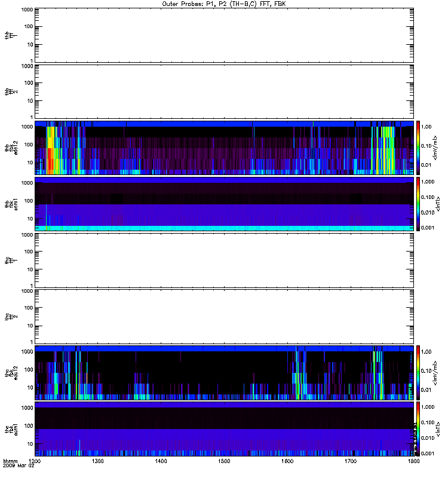Select the 'thc 2' FFT panel axis label
This screenshot has width=448, height=478.
(x=11, y=317)
